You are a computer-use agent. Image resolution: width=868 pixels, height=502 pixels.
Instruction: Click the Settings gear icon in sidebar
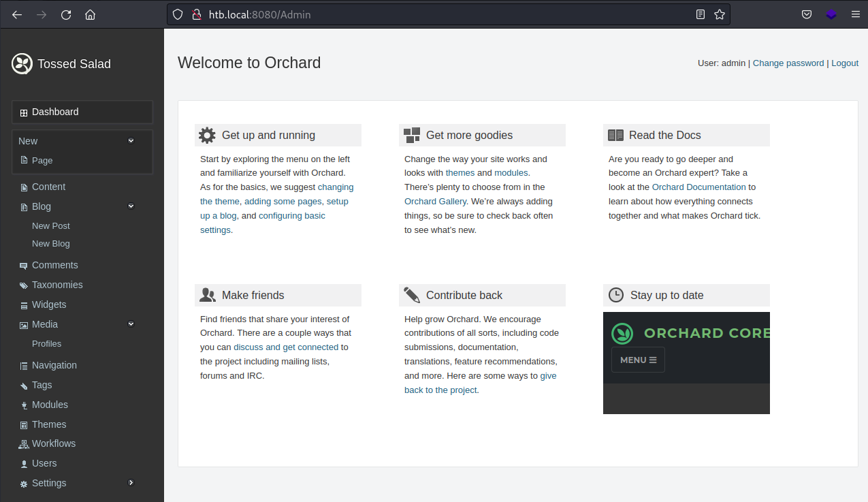click(x=24, y=484)
